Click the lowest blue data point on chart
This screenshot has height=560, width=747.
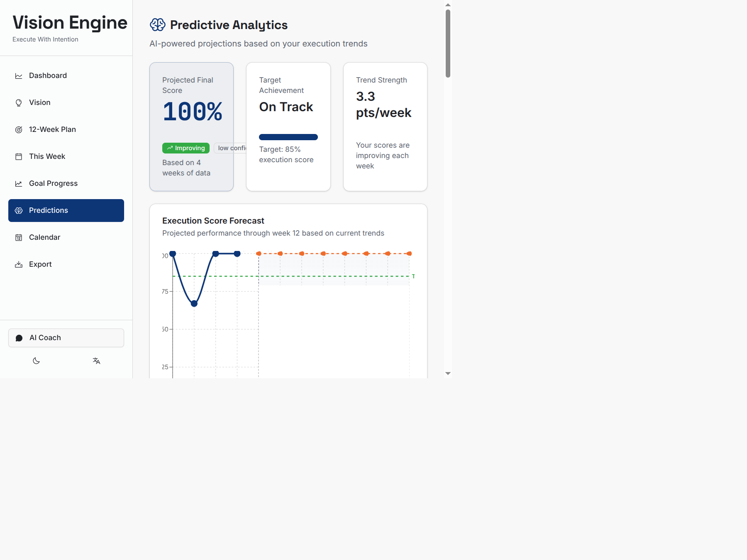[x=194, y=304]
